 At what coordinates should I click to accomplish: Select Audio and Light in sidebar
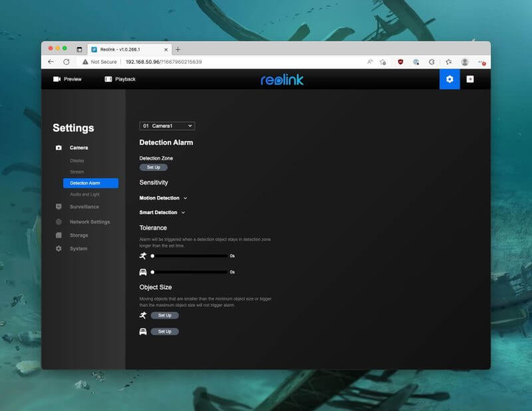click(x=85, y=194)
